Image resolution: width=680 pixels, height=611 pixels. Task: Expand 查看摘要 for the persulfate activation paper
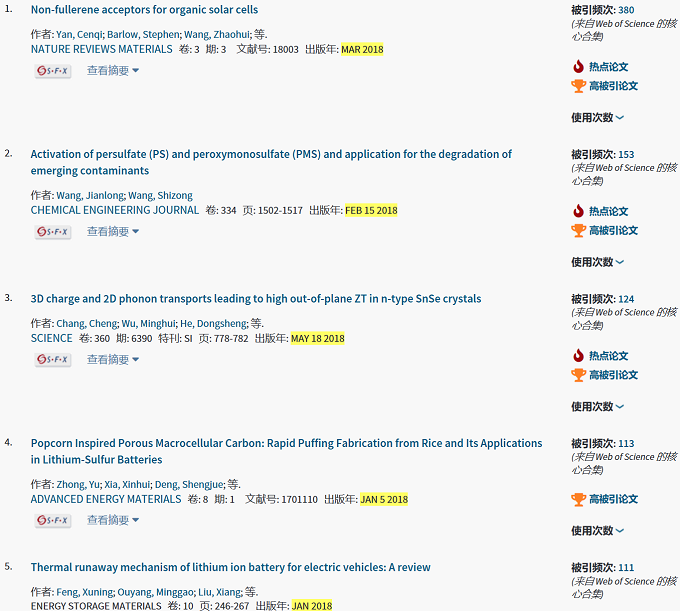[x=112, y=232]
